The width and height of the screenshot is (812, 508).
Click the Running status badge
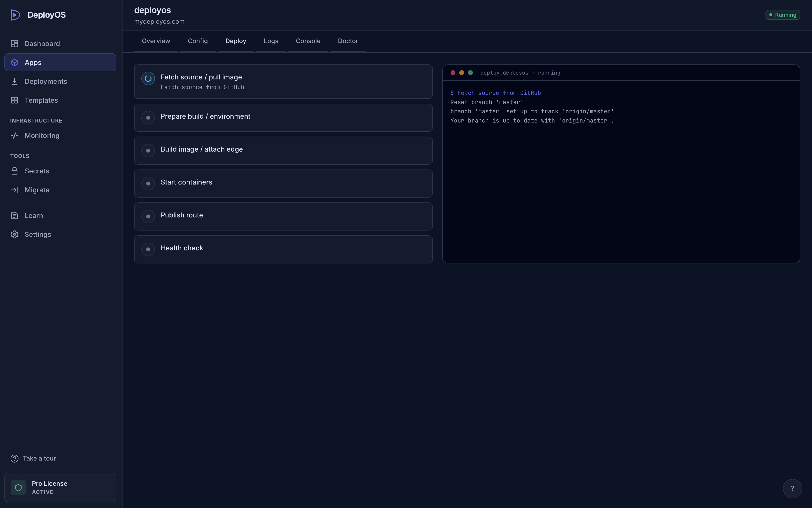782,15
